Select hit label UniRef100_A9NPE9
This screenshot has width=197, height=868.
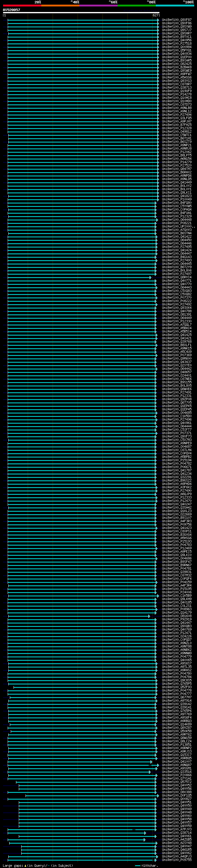tap(177, 443)
